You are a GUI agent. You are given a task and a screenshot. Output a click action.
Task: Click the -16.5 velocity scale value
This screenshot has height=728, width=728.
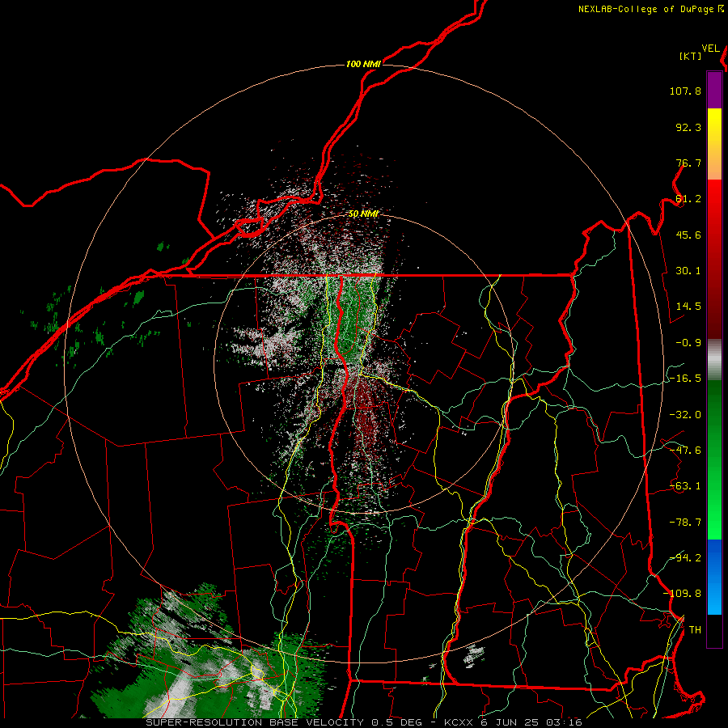click(685, 379)
